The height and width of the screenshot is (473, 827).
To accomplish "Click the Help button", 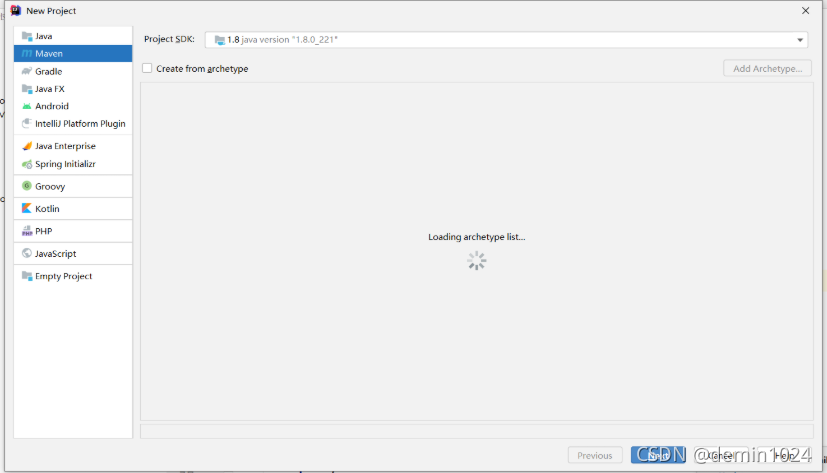I will 785,455.
